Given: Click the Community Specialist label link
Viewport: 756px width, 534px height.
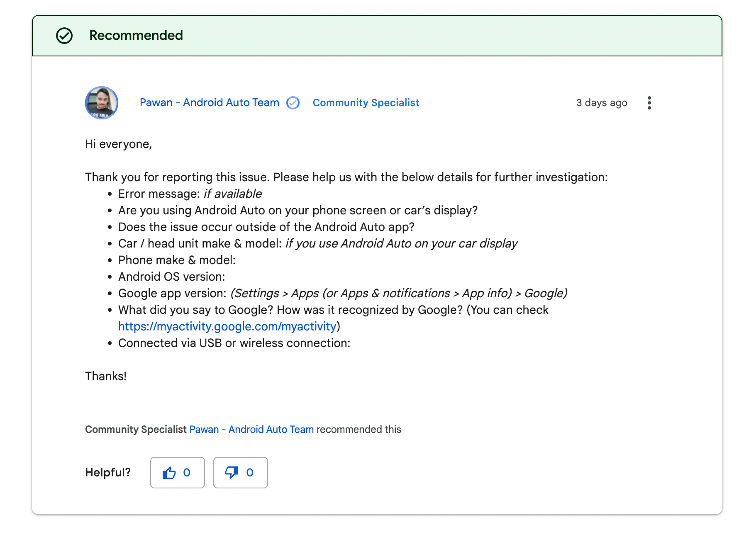Looking at the screenshot, I should pyautogui.click(x=366, y=102).
